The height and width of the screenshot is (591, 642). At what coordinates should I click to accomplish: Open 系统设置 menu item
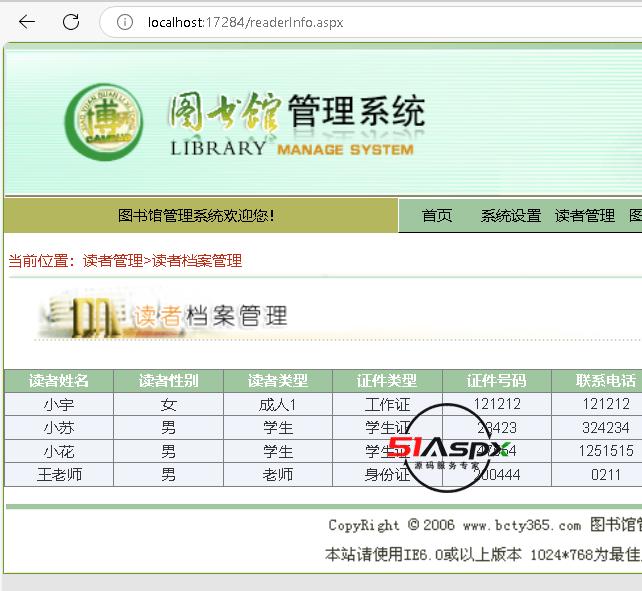[511, 215]
